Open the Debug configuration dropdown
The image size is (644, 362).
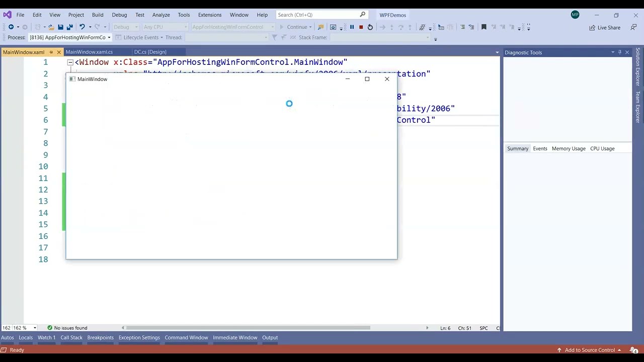point(125,27)
